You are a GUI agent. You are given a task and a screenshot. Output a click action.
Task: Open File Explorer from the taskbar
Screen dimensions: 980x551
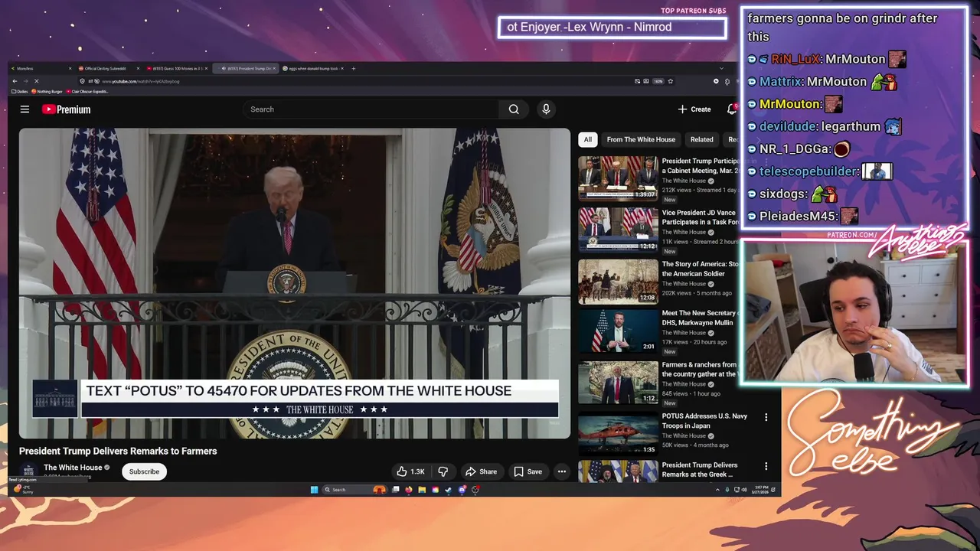[422, 490]
